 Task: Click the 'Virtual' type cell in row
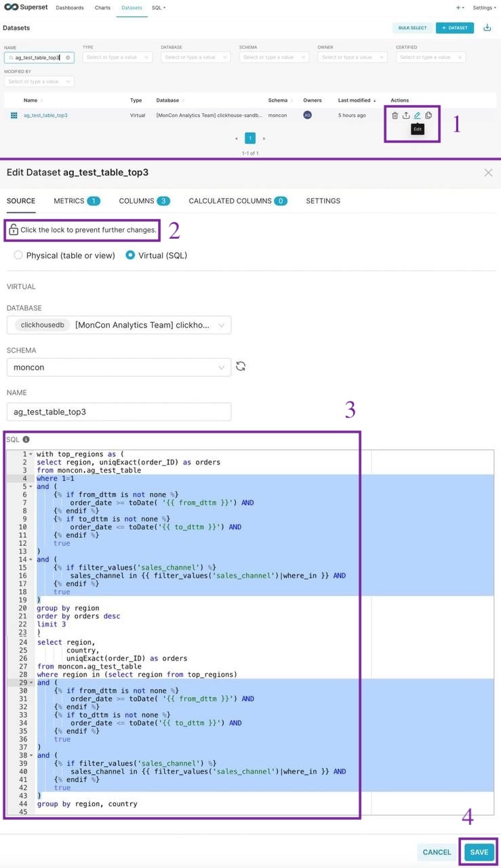point(138,115)
